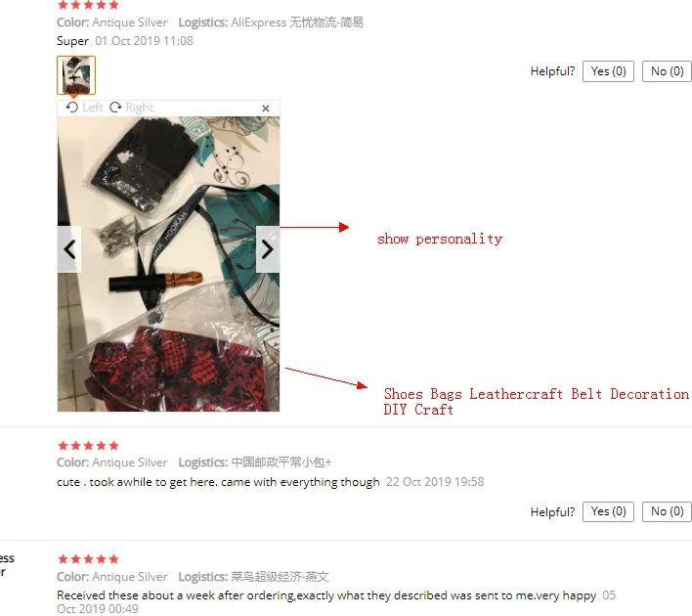Click 'Shoes Bags Leathercraft Belt Decoration' text
This screenshot has width=692, height=616.
[537, 393]
